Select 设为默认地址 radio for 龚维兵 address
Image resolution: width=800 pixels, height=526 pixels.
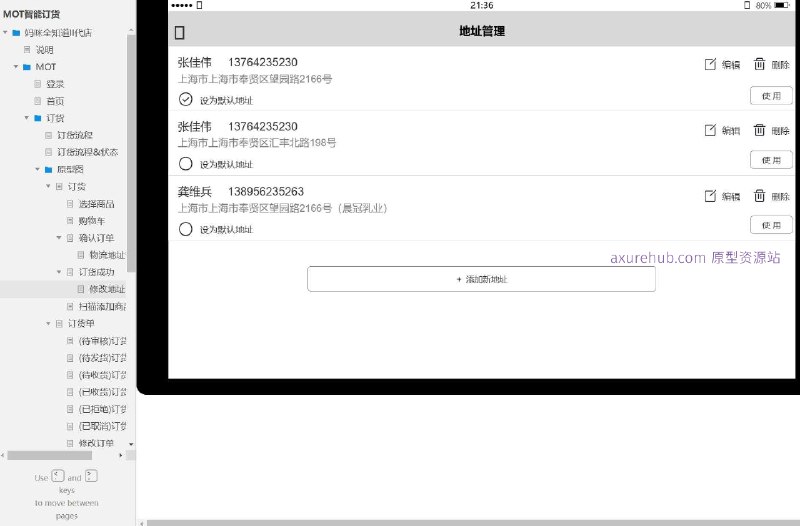point(186,229)
